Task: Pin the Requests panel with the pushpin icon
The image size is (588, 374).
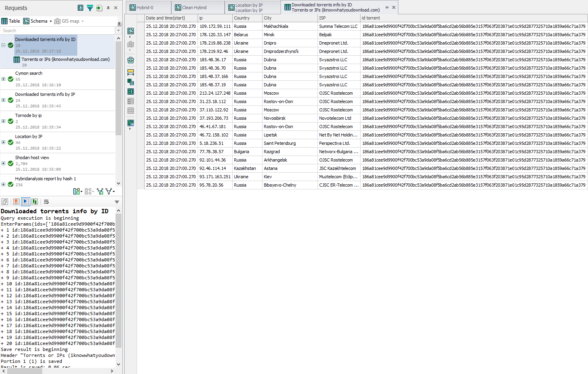Action: click(x=108, y=8)
